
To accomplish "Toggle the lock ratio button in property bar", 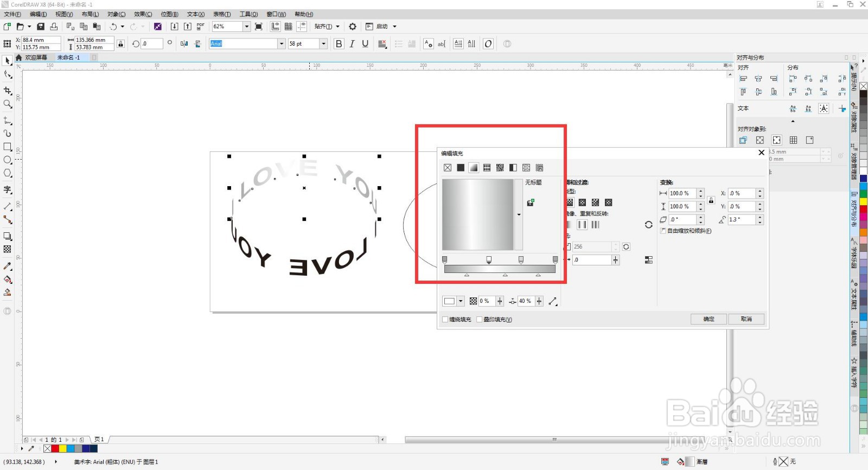I will (120, 44).
